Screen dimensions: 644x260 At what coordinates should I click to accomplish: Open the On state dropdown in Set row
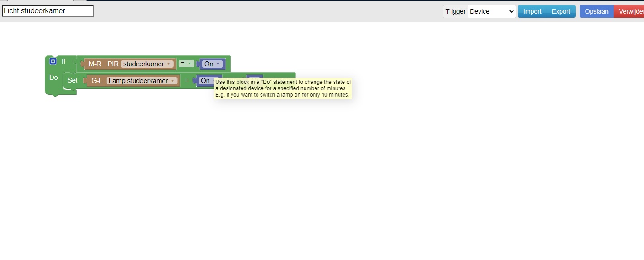(207, 81)
